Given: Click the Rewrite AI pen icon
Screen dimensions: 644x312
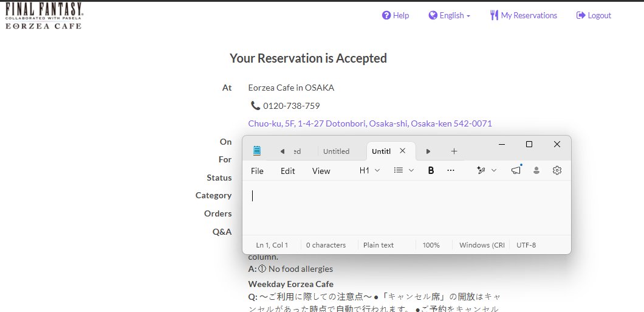Looking at the screenshot, I should (481, 170).
